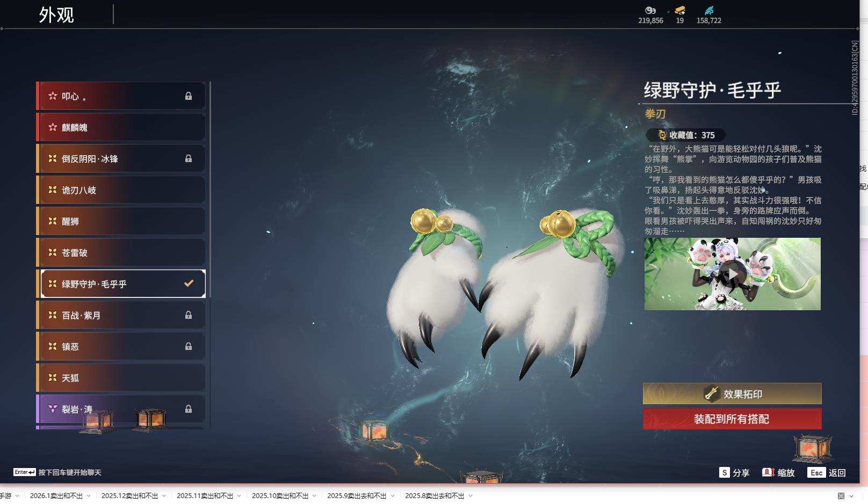Click the 分享 share label

tap(741, 472)
